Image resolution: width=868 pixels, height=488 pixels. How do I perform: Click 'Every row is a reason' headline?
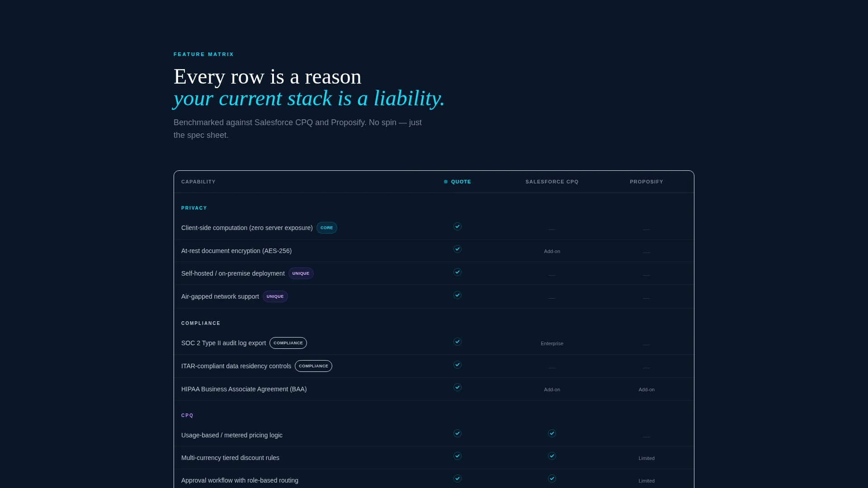click(268, 76)
